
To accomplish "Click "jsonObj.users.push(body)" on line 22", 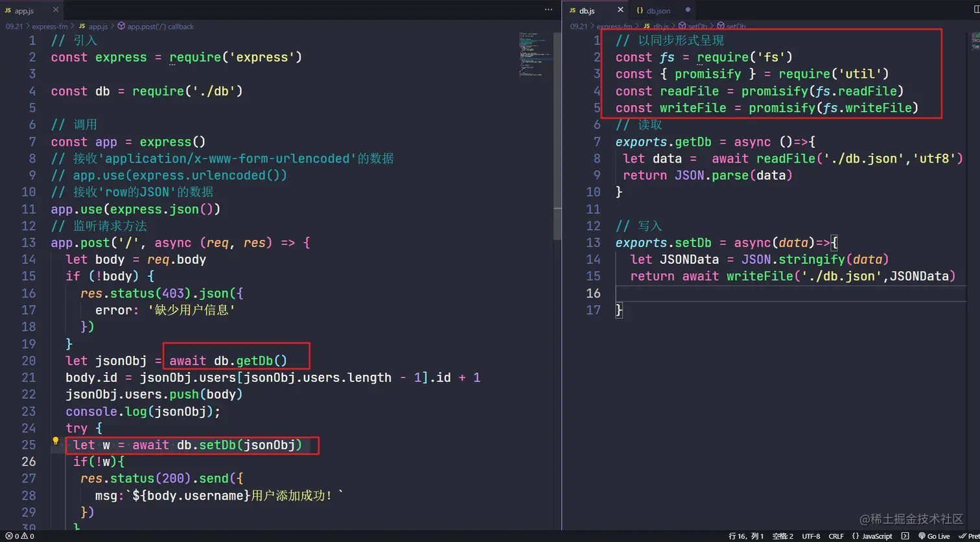I will [x=154, y=395].
